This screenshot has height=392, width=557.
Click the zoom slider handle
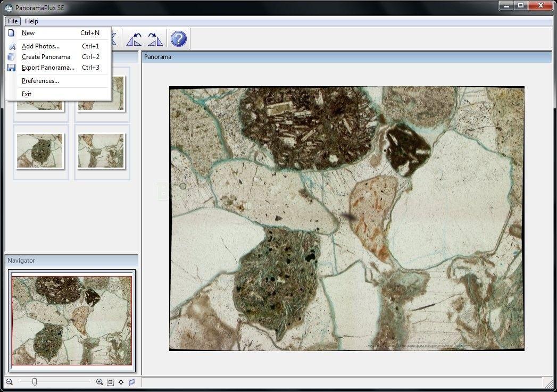pos(35,382)
